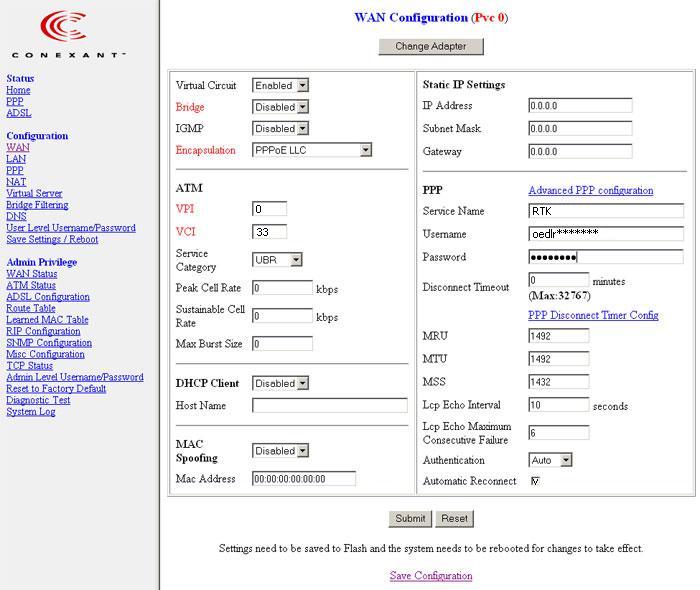Go to Home in Status menu
The image size is (700, 590).
point(18,90)
